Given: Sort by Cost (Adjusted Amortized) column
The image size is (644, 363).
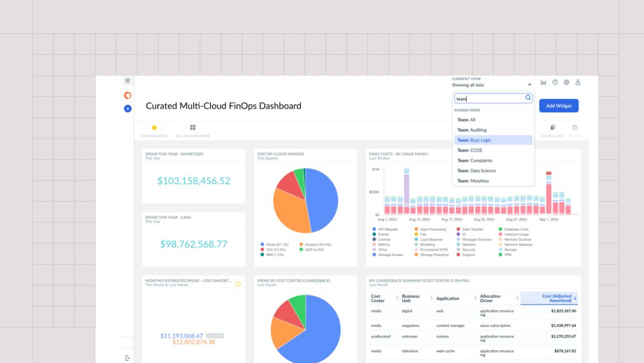Looking at the screenshot, I should 556,298.
